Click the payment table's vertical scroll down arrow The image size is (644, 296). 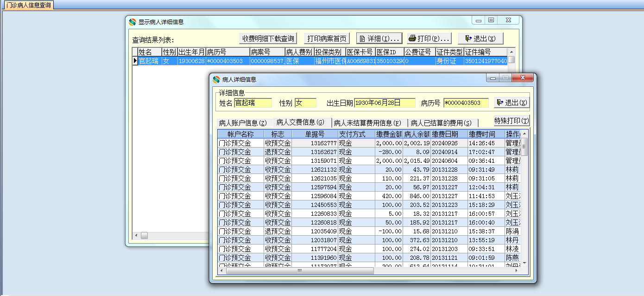coord(525,264)
